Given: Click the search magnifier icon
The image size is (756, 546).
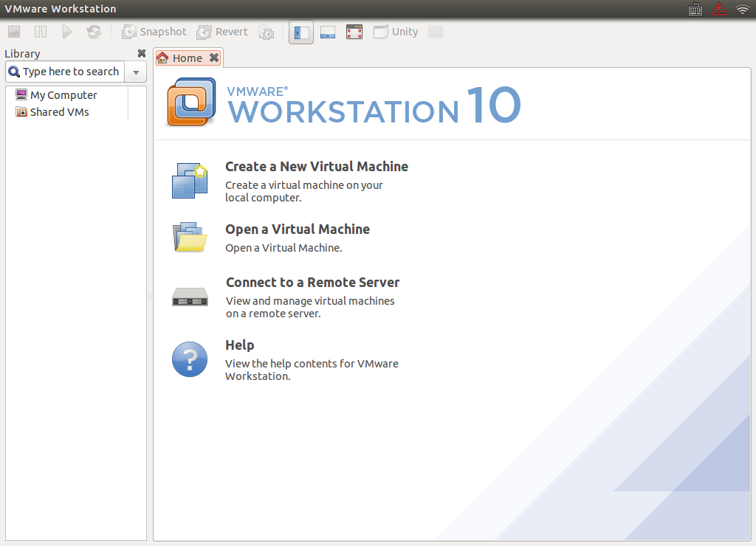Looking at the screenshot, I should click(15, 72).
